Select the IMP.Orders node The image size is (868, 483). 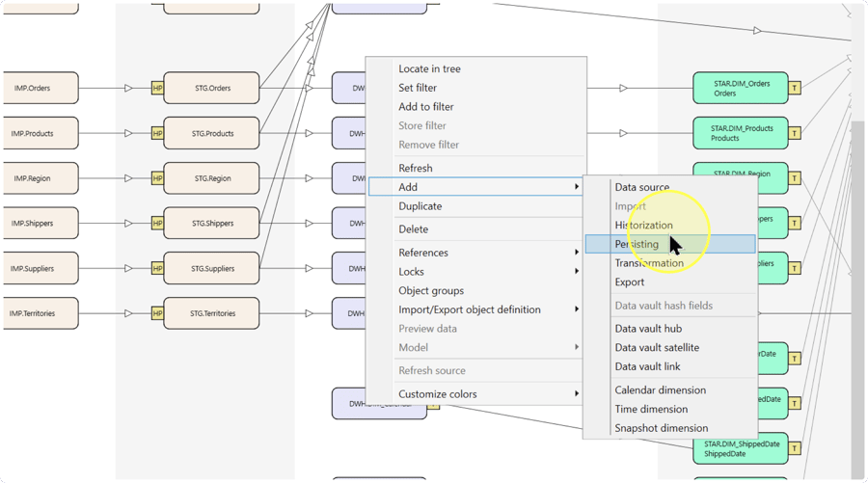click(41, 88)
